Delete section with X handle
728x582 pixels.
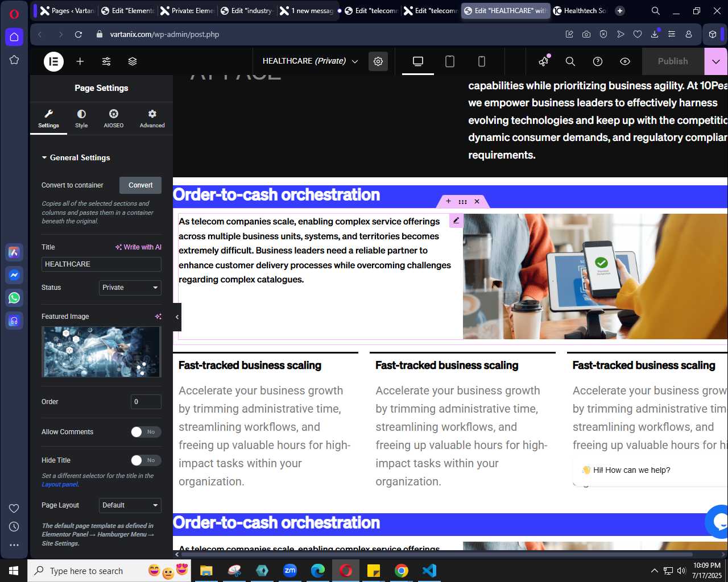[x=477, y=201]
